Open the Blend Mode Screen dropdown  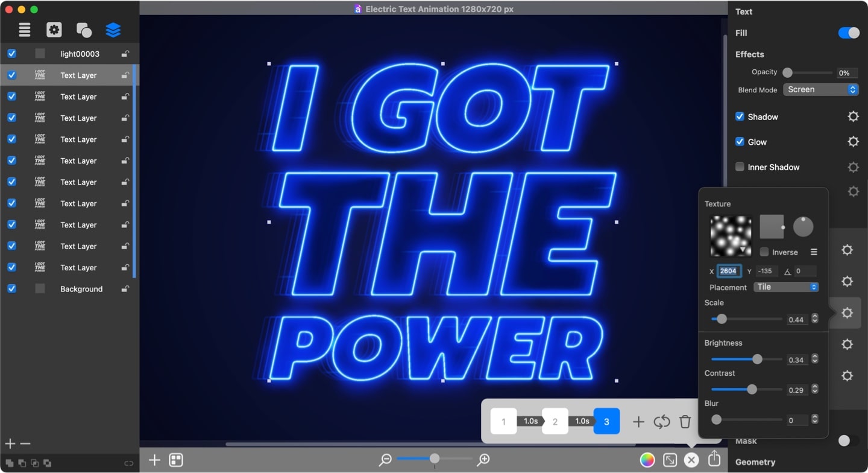click(820, 89)
